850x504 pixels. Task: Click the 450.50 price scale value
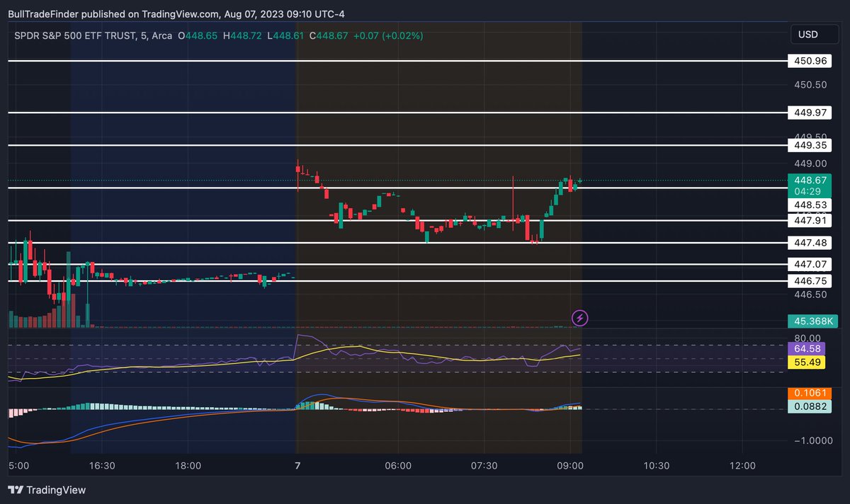tap(811, 85)
